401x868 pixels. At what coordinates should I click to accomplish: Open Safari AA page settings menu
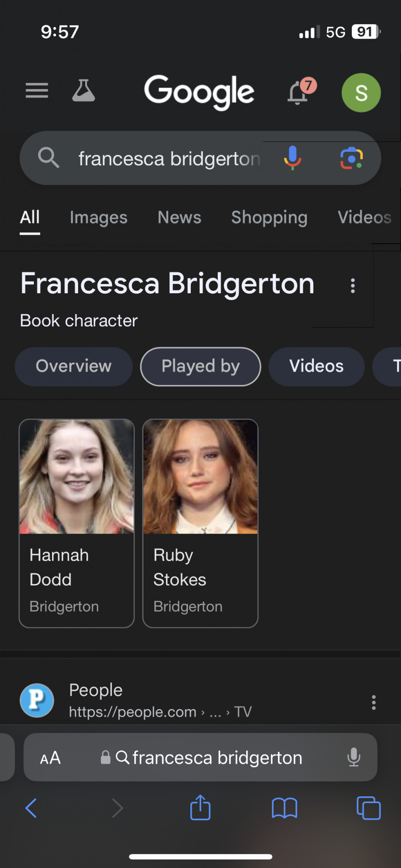point(50,758)
